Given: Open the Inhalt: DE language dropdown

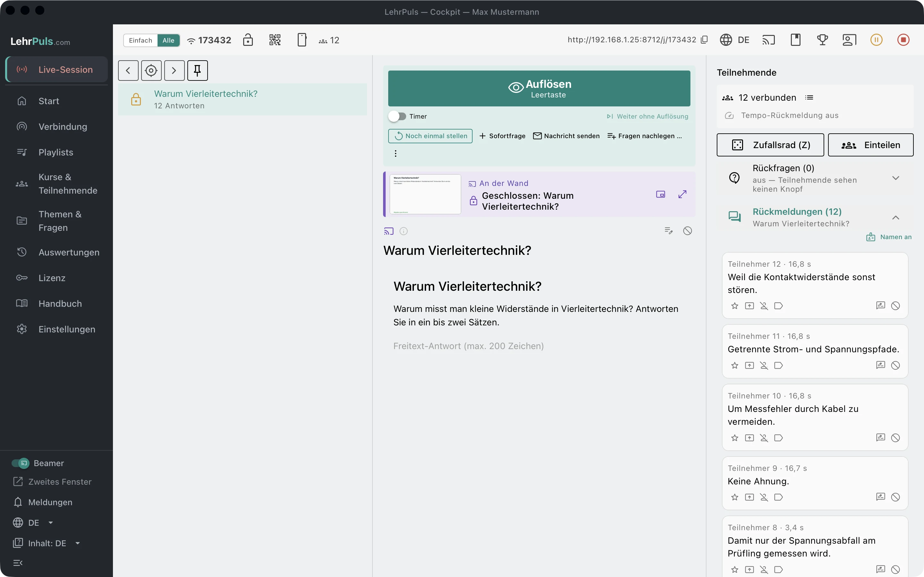Looking at the screenshot, I should coord(47,543).
